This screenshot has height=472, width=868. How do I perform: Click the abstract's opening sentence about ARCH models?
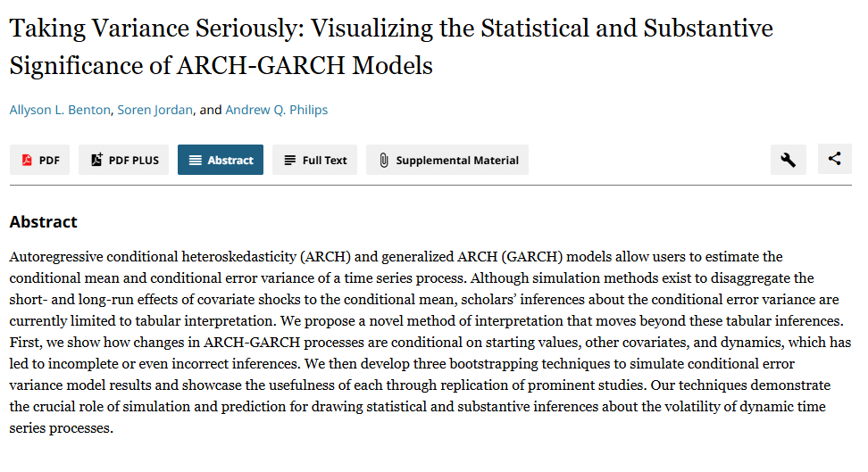tap(268, 257)
